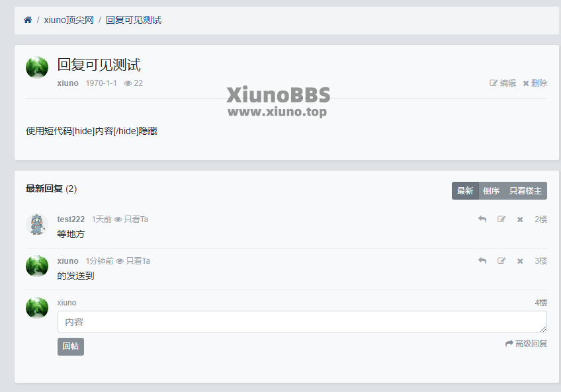Open xiuno avatar on the 3楼 reply
The width and height of the screenshot is (561, 392).
click(37, 266)
